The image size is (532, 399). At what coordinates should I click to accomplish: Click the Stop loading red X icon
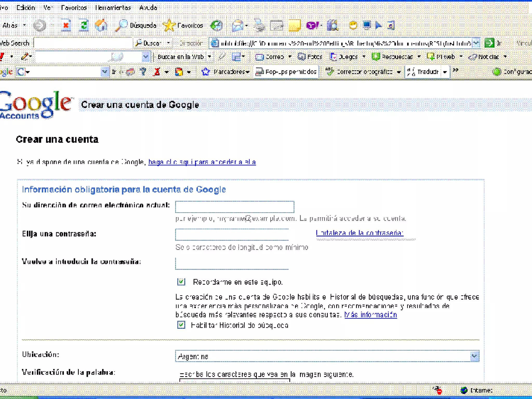[66, 25]
